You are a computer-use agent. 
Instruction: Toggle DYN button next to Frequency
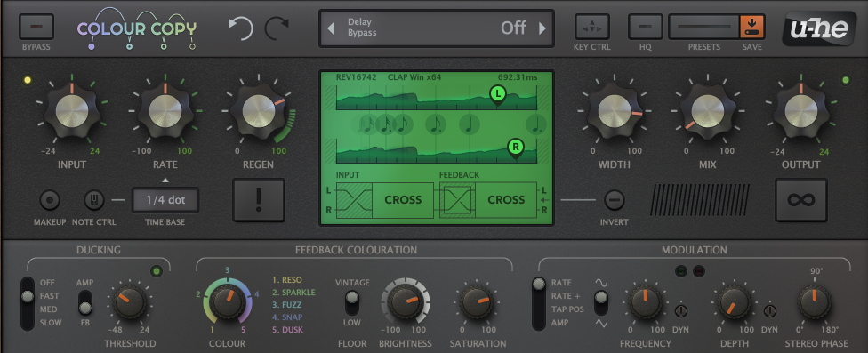coord(681,311)
